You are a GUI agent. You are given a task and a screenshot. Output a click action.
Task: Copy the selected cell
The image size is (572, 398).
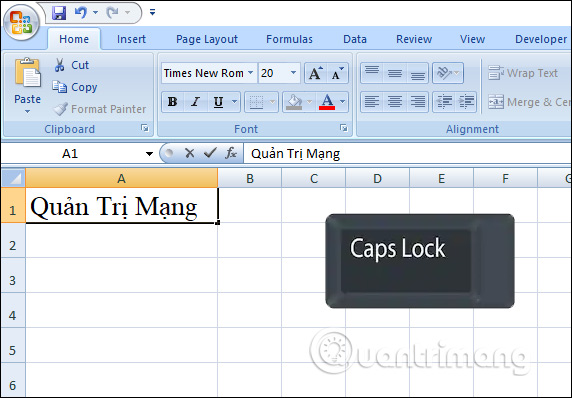point(75,87)
